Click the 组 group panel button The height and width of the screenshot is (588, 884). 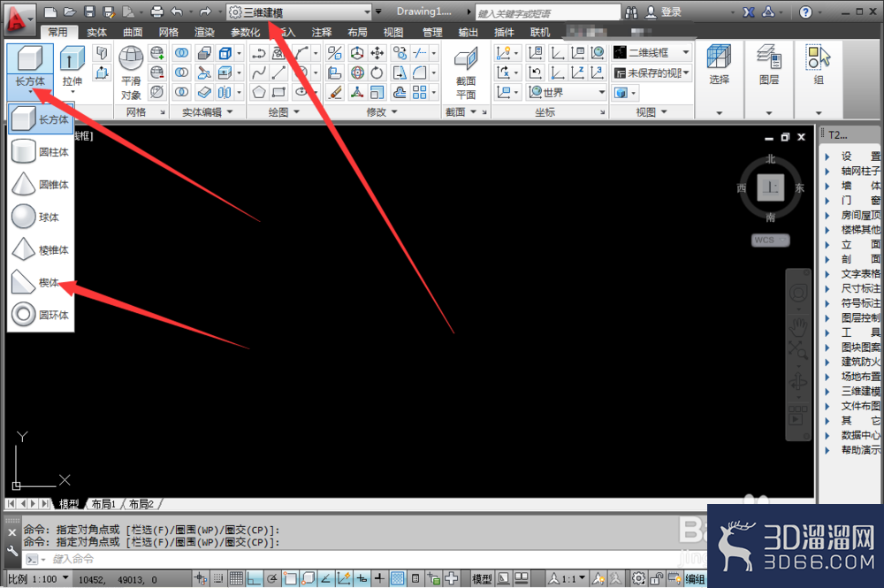click(x=819, y=65)
